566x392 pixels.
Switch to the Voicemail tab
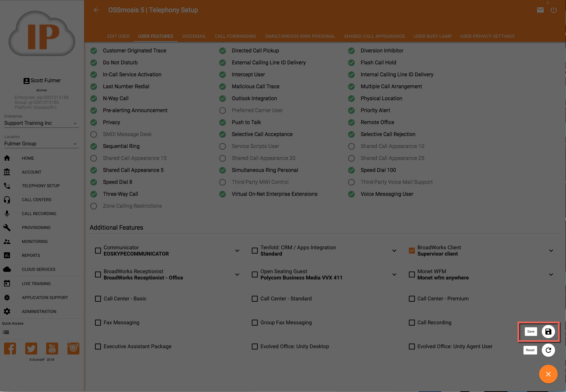click(194, 36)
